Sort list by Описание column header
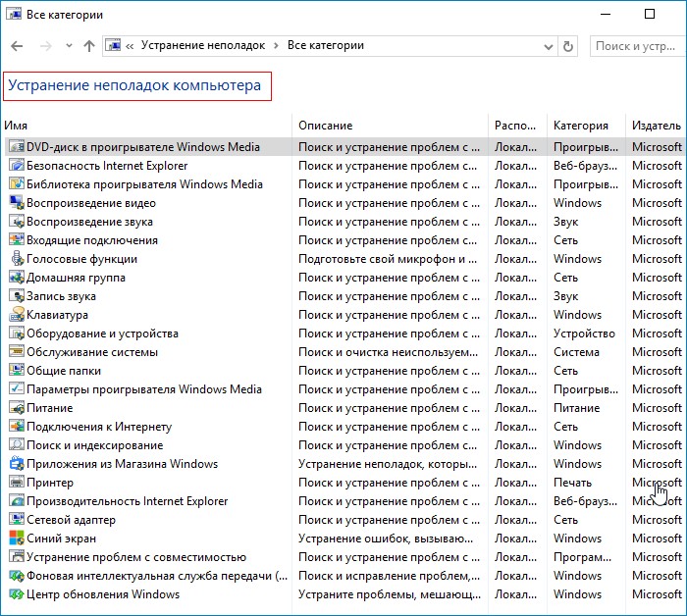 pos(325,126)
